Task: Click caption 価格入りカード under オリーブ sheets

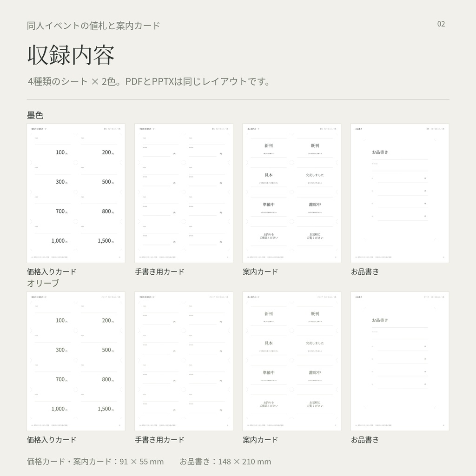Action: click(51, 440)
